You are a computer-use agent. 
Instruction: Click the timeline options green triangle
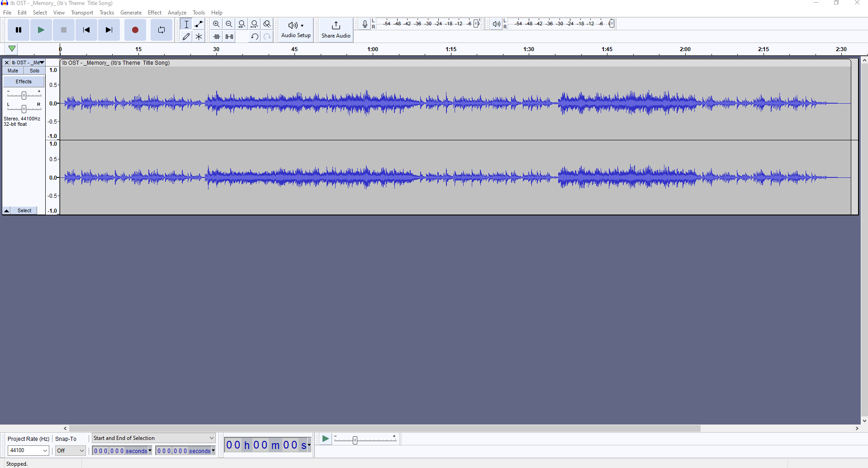12,49
